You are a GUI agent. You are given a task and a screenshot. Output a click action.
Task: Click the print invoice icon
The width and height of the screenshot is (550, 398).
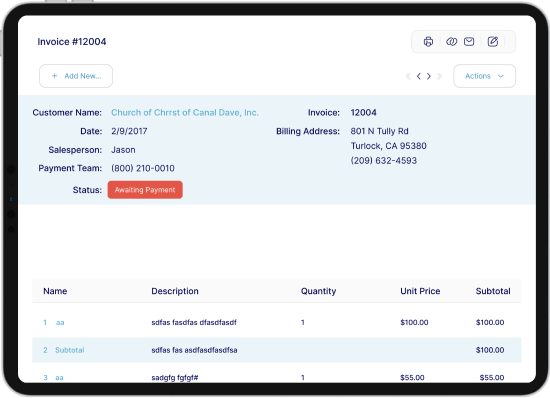[x=428, y=42]
